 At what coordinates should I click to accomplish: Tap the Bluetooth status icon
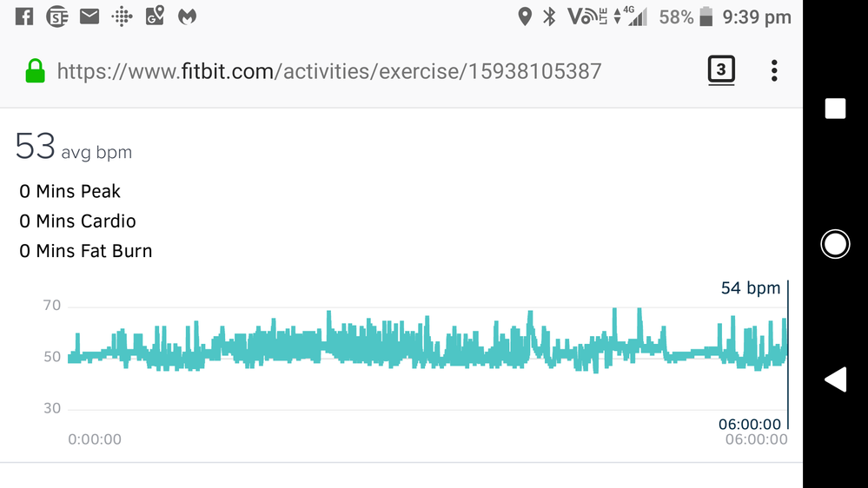(x=549, y=16)
